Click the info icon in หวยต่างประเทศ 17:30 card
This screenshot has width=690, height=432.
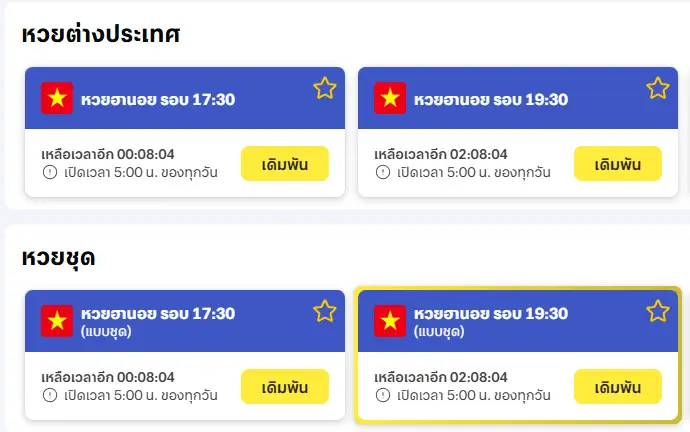[49, 172]
